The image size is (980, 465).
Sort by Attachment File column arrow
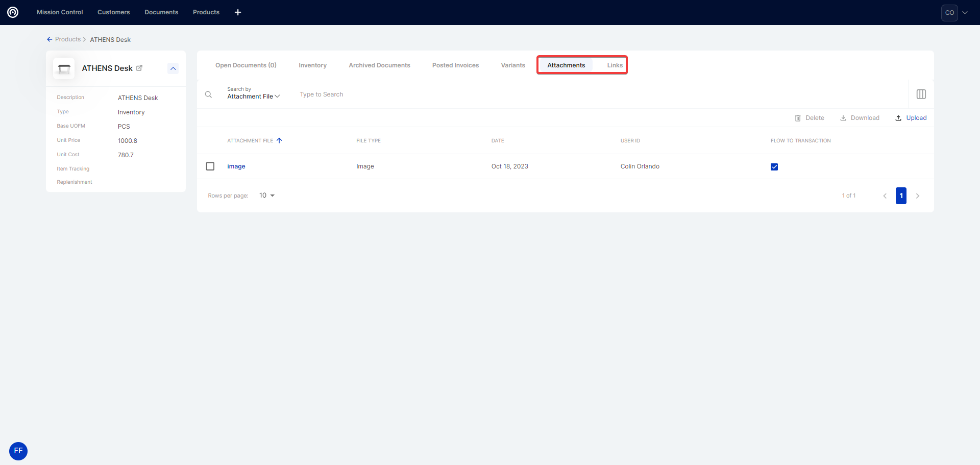pyautogui.click(x=279, y=141)
